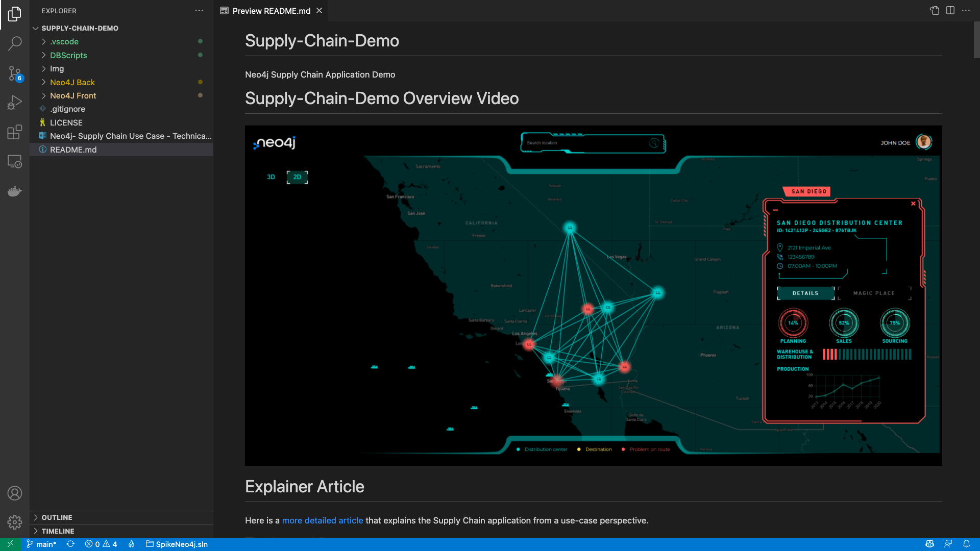980x551 pixels.
Task: Click the Show Source icon in editor toolbar
Action: pyautogui.click(x=935, y=11)
